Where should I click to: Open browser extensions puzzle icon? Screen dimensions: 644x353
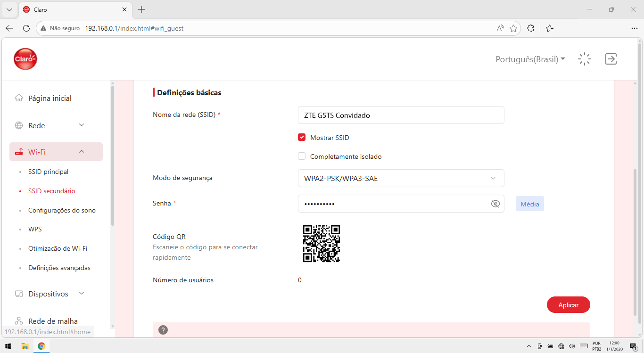[530, 28]
